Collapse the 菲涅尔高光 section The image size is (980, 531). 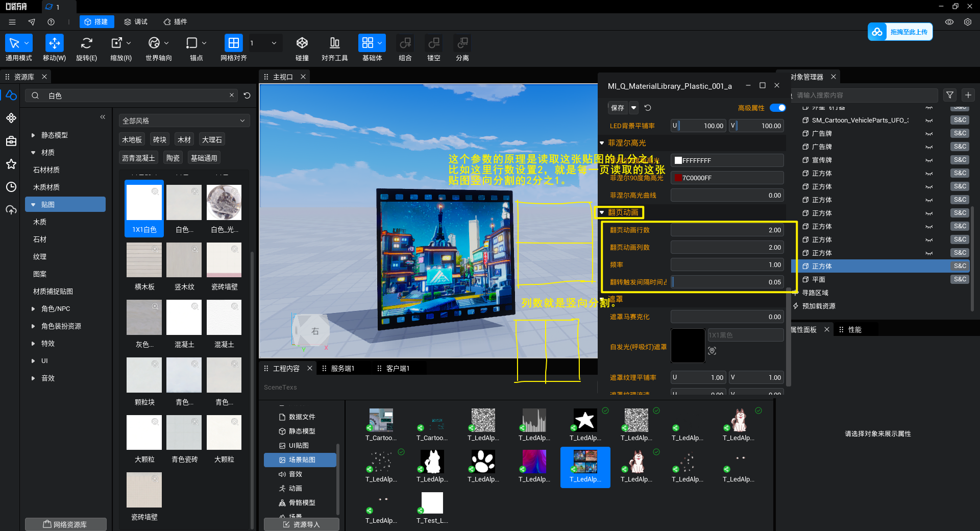[602, 143]
